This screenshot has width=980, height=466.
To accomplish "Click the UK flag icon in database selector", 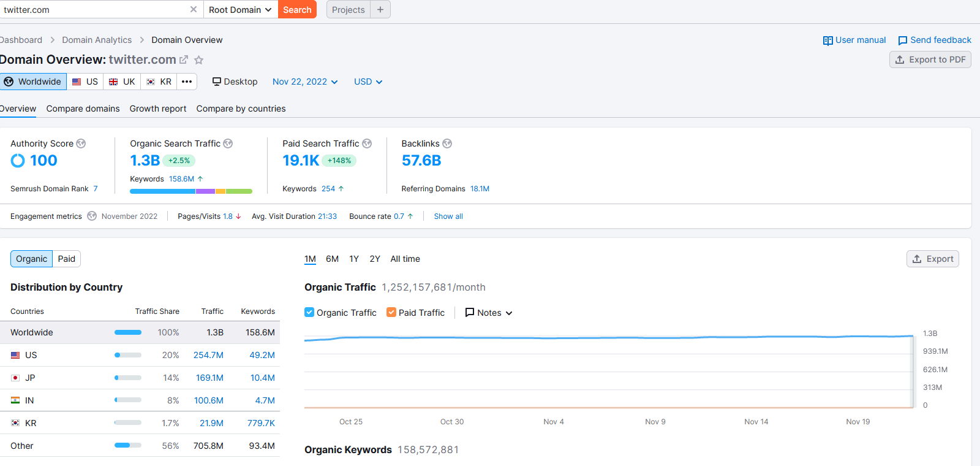I will [113, 82].
